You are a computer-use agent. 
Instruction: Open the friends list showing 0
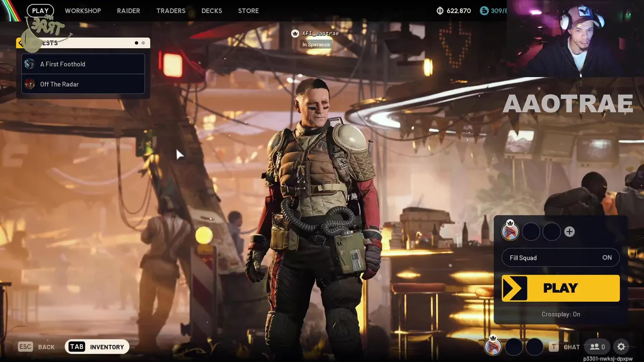click(x=598, y=347)
